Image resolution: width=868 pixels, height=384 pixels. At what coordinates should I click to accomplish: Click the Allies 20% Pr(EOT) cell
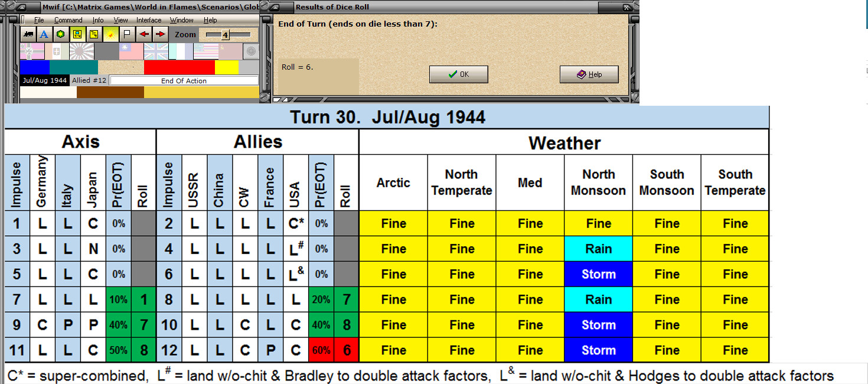click(x=321, y=300)
